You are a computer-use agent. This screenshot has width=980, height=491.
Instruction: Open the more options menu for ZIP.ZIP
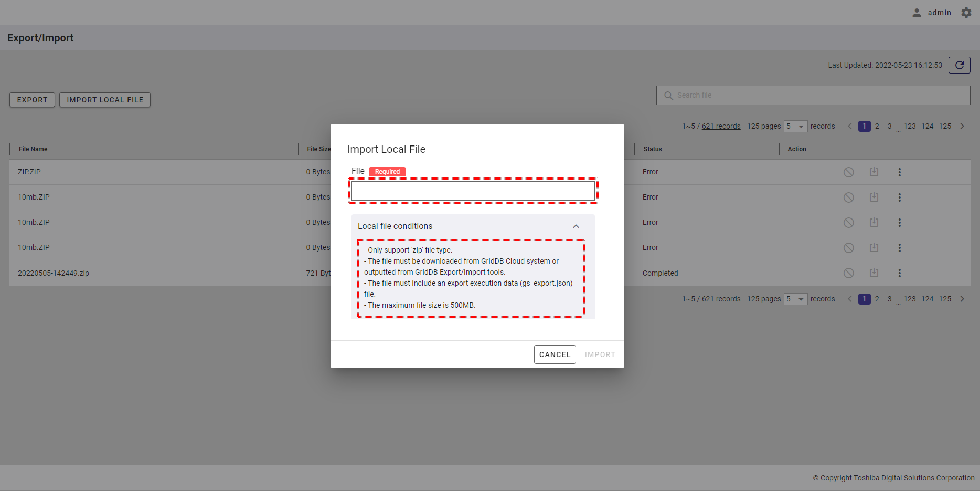[899, 172]
